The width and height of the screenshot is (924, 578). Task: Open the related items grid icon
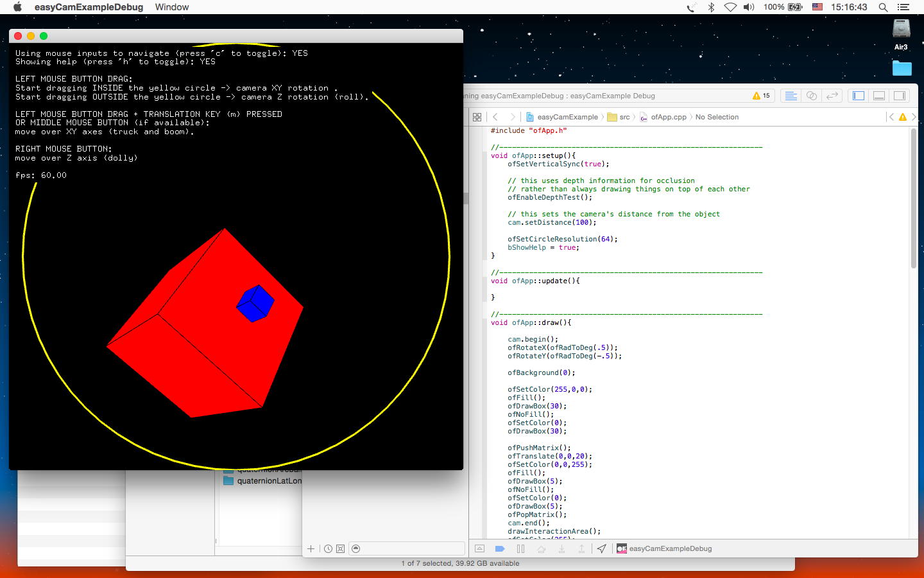[x=477, y=117]
